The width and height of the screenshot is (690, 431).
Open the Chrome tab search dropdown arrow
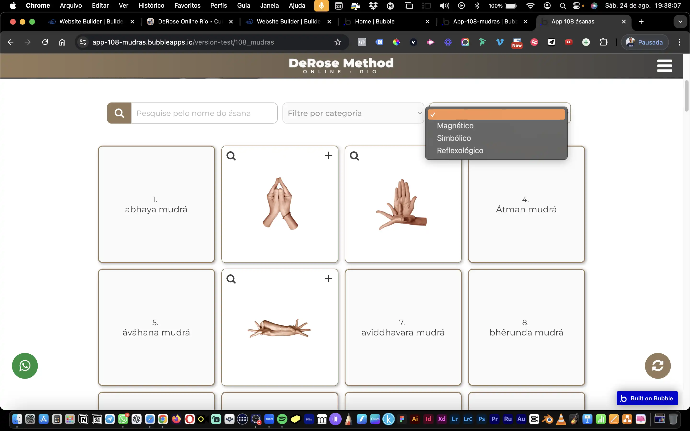681,21
